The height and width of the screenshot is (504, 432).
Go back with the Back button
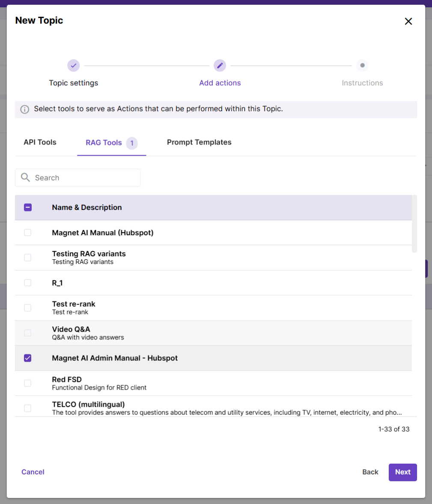coord(370,472)
